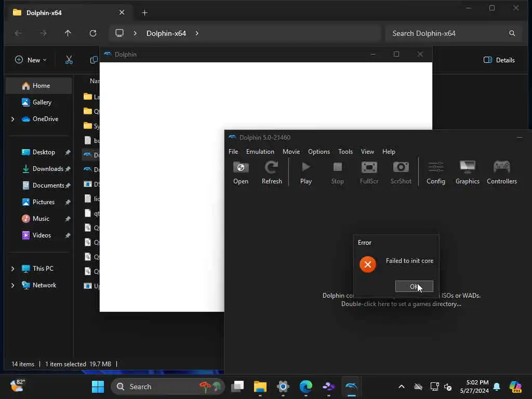Screen dimensions: 532x399
Task: Click OK in the Error dialog
Action: (x=414, y=286)
